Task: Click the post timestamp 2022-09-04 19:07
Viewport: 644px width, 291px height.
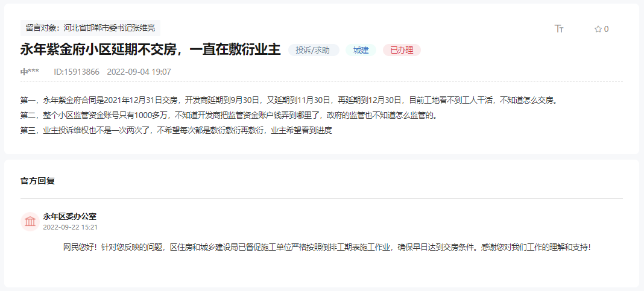Action: click(139, 72)
